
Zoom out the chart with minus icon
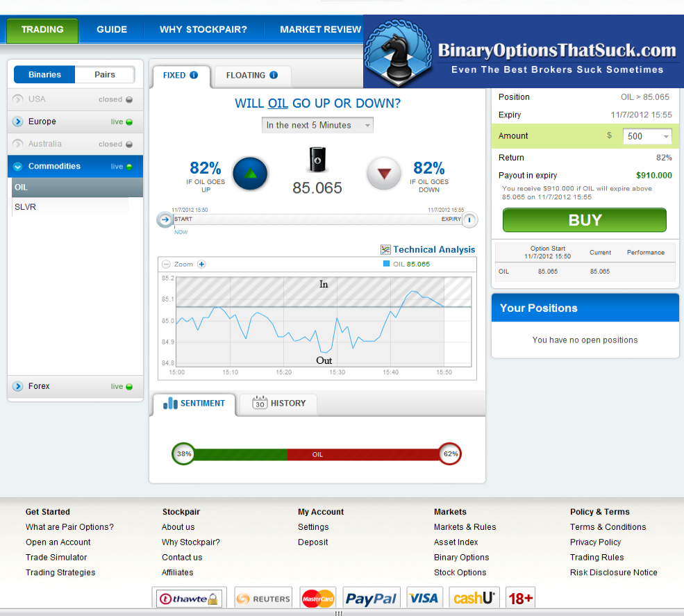pyautogui.click(x=166, y=265)
